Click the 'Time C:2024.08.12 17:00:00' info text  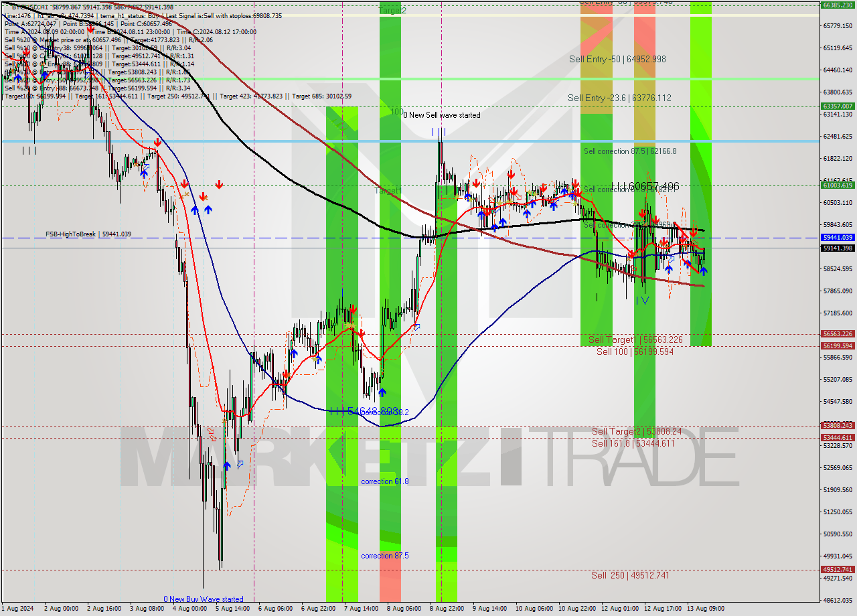tap(215, 31)
